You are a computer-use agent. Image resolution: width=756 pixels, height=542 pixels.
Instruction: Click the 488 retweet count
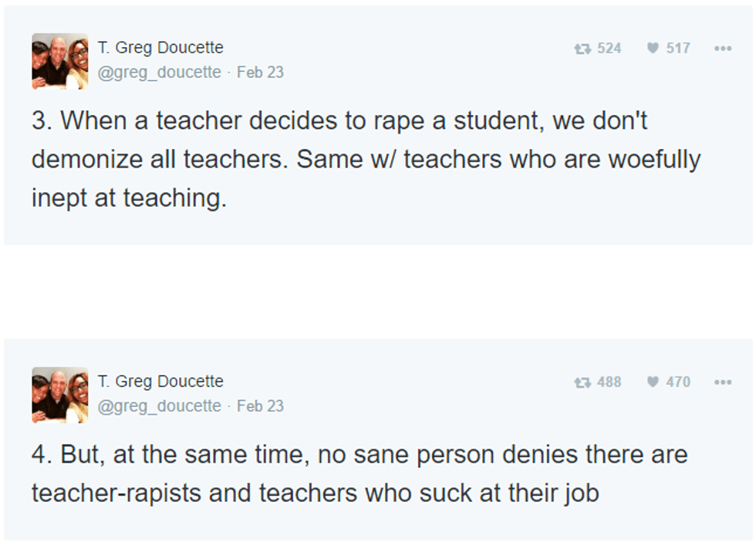tap(609, 382)
